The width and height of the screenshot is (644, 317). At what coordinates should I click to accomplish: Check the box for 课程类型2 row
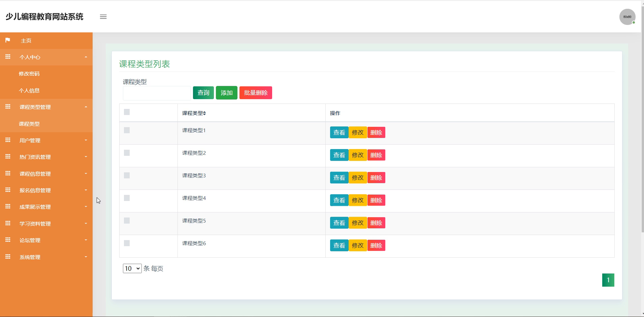[127, 153]
